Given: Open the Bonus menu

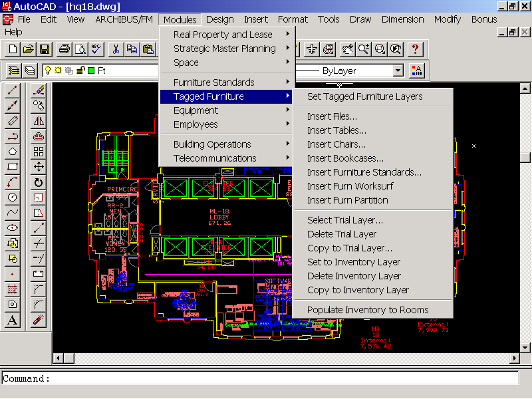Looking at the screenshot, I should point(484,19).
